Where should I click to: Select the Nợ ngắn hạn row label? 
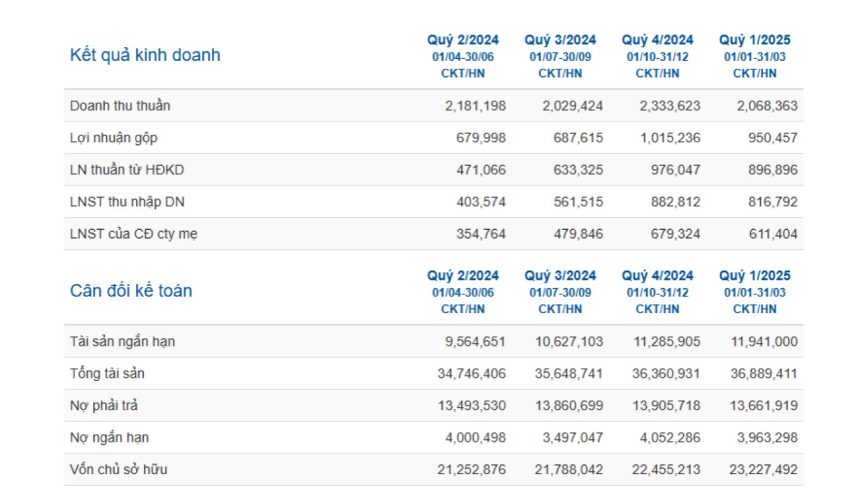click(109, 437)
